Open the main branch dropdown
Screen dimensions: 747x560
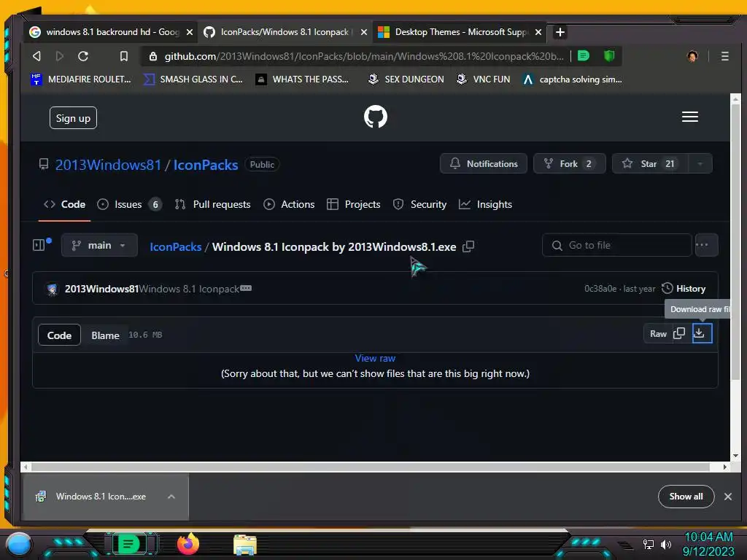[99, 245]
